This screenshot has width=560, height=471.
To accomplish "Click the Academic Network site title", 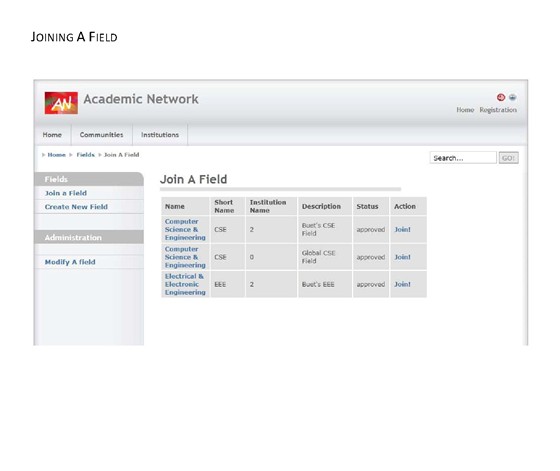I will pos(141,99).
